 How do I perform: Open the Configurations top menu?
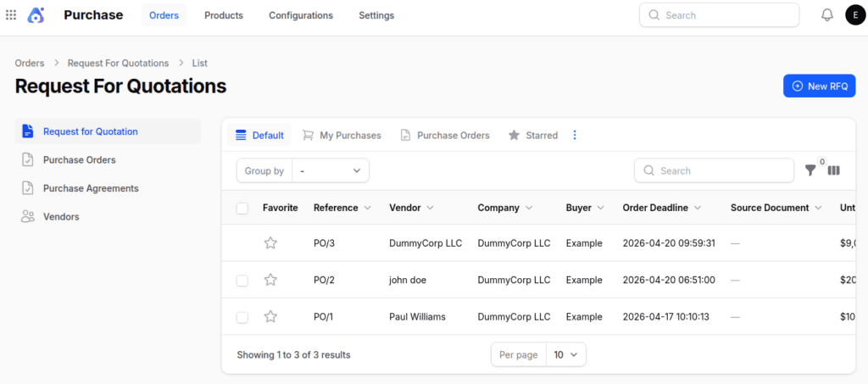301,15
